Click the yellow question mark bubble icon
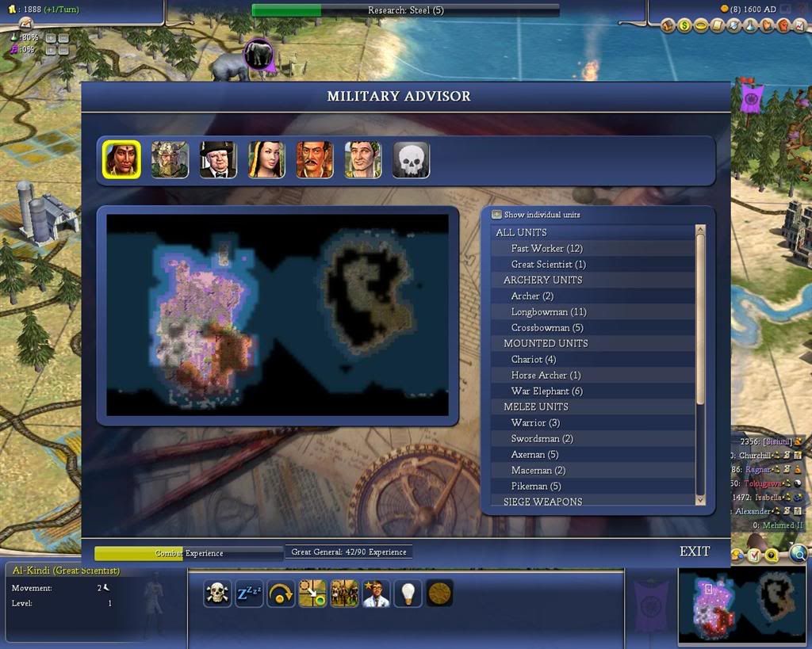The image size is (812, 649). (772, 555)
